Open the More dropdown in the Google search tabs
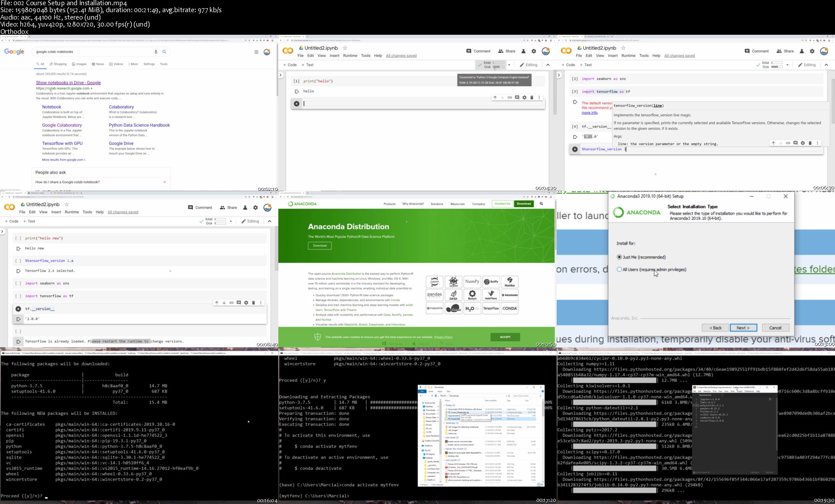The height and width of the screenshot is (504, 835). point(133,64)
